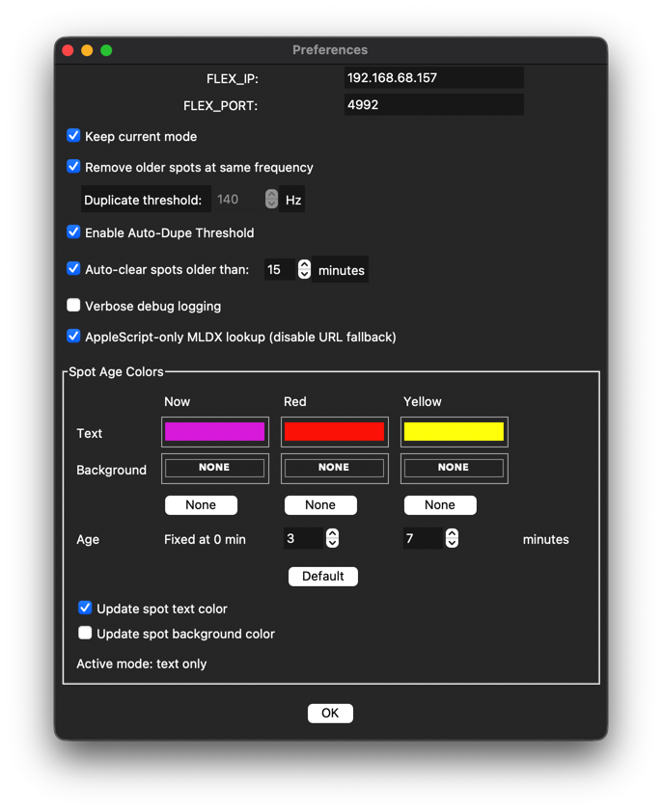
Task: Click the Default button
Action: tap(323, 577)
